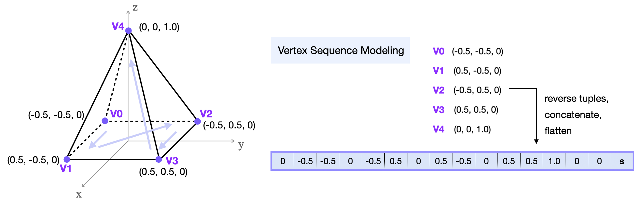Select the concatenate text
Screen dimensions: 644x204
[573, 115]
